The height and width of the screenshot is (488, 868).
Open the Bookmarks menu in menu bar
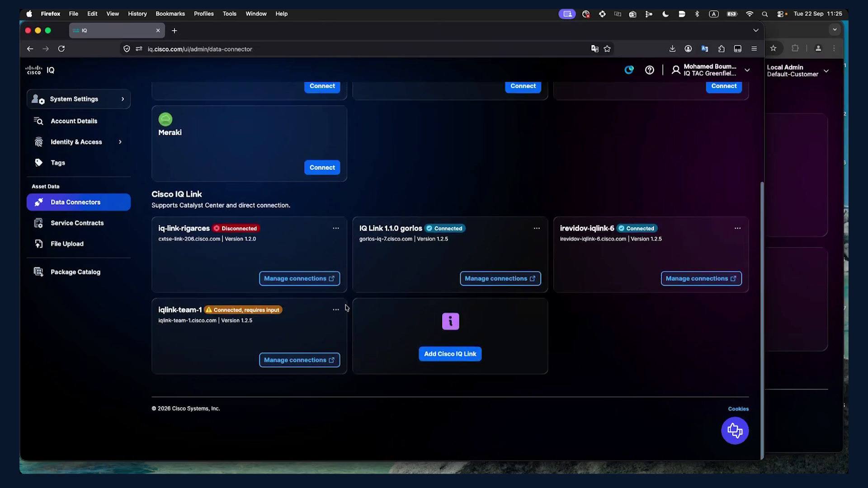170,14
